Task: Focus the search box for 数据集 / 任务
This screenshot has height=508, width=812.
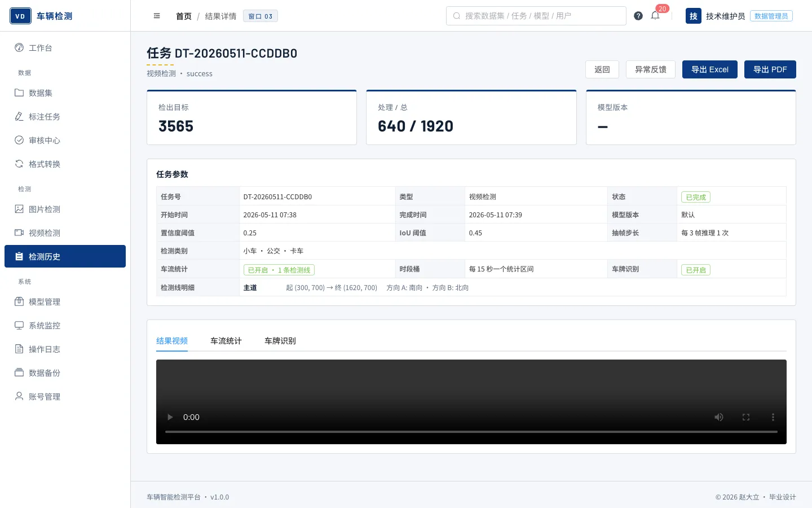Action: 536,16
